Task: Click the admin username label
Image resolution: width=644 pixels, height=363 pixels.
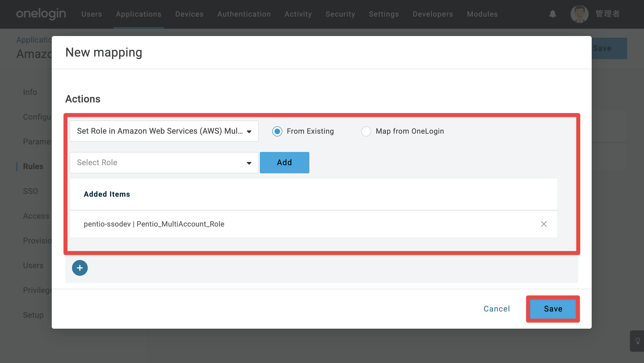Action: 607,14
